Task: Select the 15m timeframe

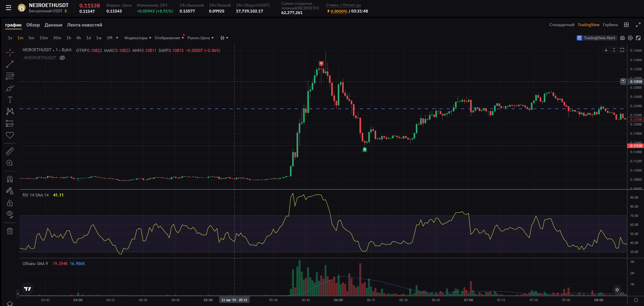Action: tap(43, 38)
